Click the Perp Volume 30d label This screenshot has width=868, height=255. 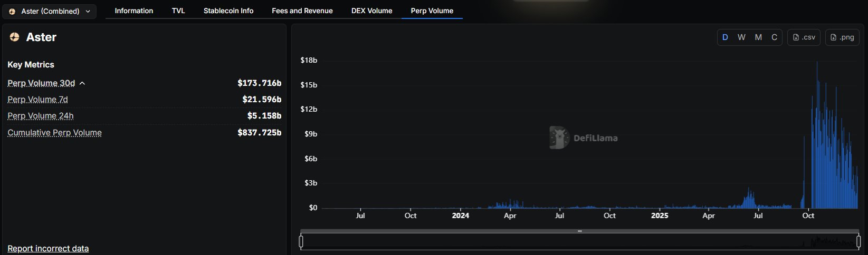(41, 83)
